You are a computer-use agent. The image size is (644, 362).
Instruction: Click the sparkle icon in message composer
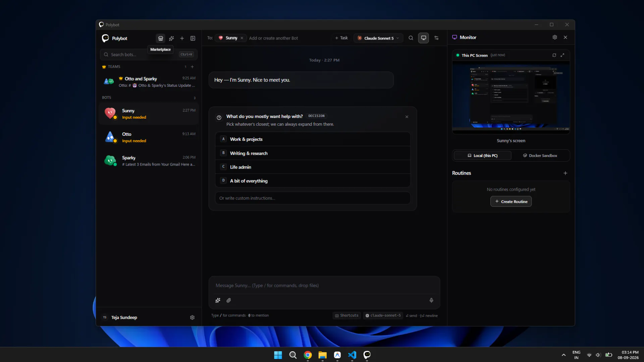(218, 300)
